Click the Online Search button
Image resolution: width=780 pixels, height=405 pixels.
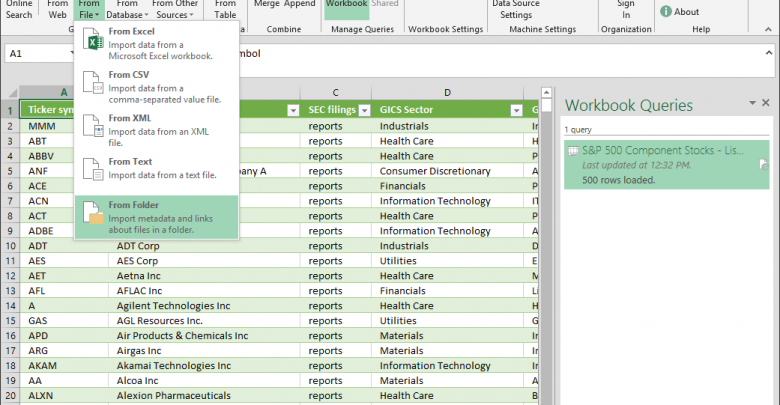click(19, 9)
